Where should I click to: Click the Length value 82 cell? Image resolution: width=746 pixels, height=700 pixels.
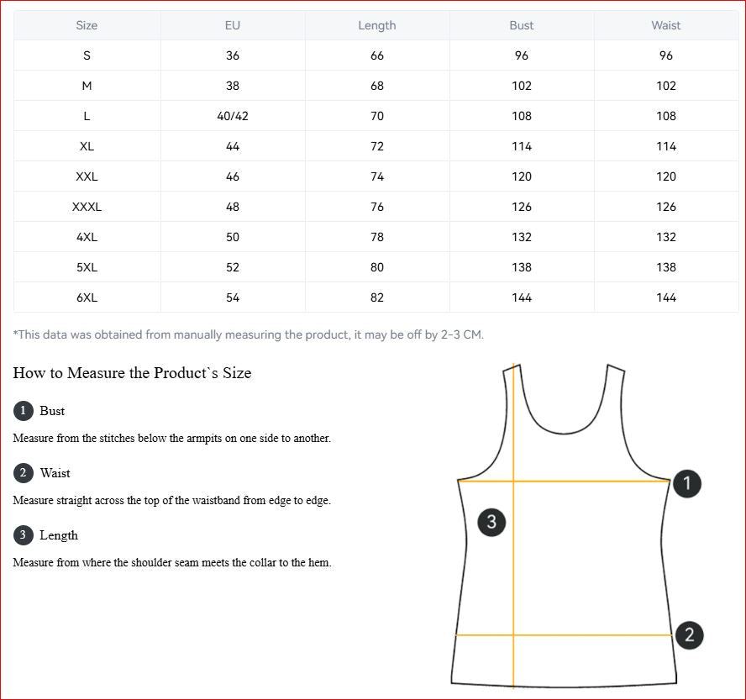(x=377, y=297)
